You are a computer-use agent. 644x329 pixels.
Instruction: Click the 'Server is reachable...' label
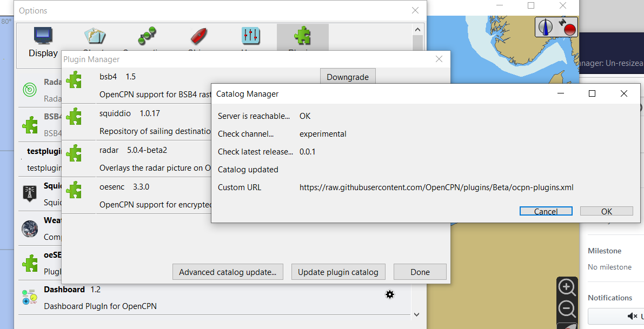[x=254, y=116]
